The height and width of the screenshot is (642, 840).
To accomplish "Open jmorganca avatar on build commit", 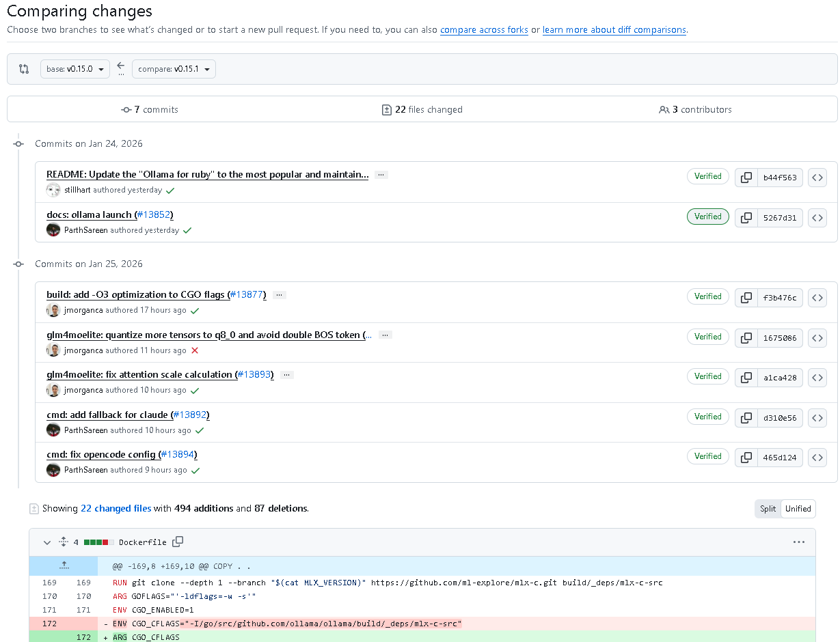I will coord(53,310).
